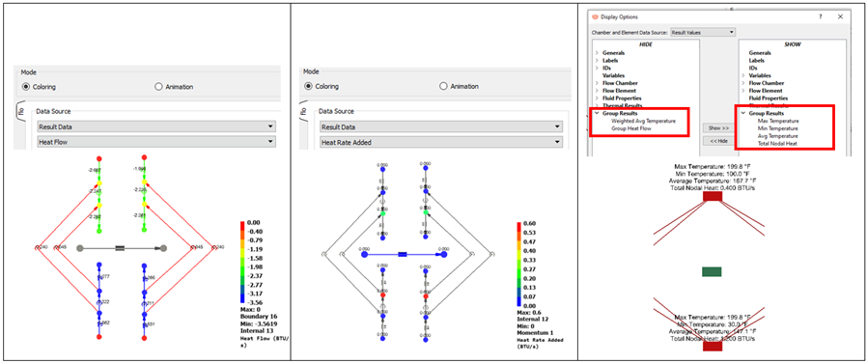Select Coloring mode in the Heat Rate Added panel
Image resolution: width=868 pixels, height=364 pixels.
(323, 86)
